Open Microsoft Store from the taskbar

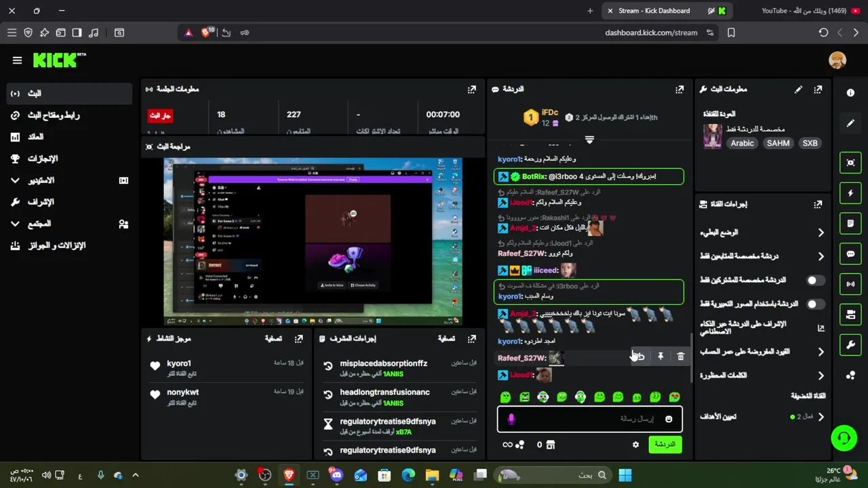pyautogui.click(x=384, y=475)
